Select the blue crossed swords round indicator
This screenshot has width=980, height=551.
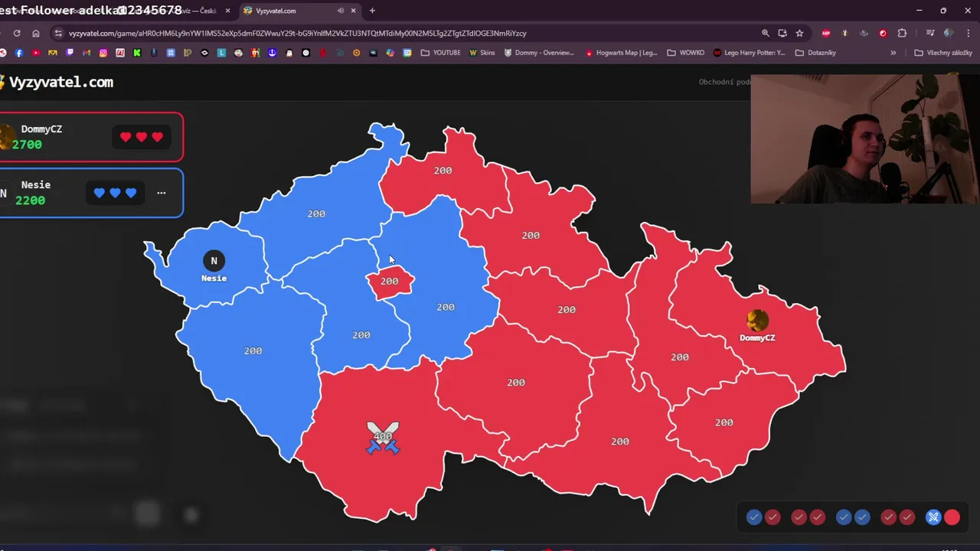pyautogui.click(x=933, y=517)
